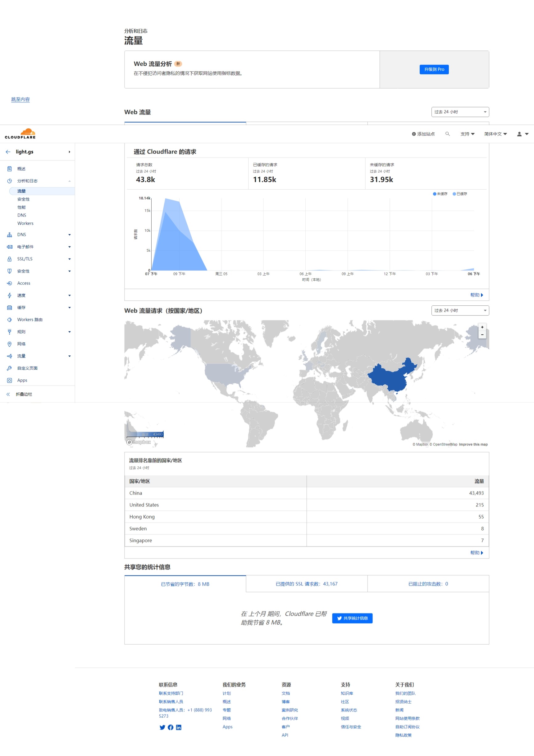
Task: Toggle the 未缓存 legend series
Action: coord(440,194)
